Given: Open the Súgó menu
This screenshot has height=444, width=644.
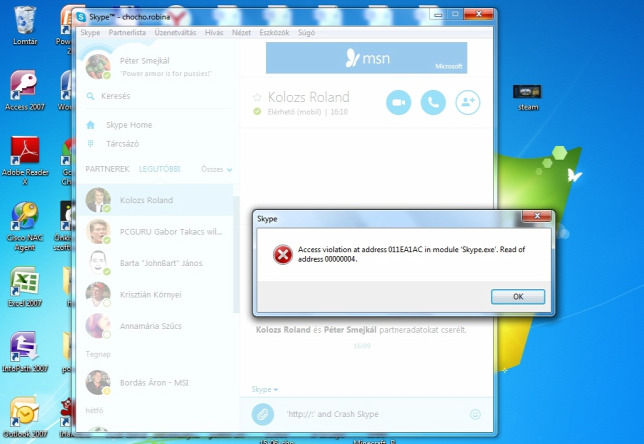Looking at the screenshot, I should pos(306,32).
